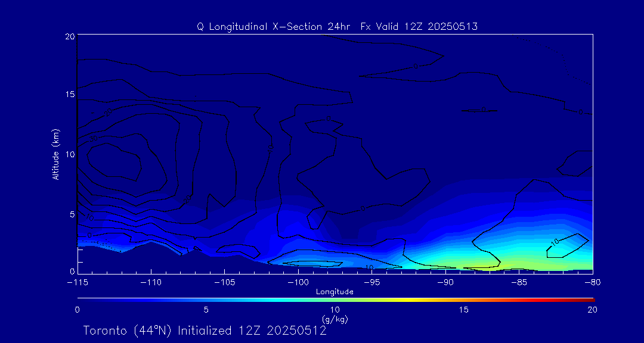644x343 pixels.
Task: Click the "Longitude" x-axis label
Action: point(335,292)
